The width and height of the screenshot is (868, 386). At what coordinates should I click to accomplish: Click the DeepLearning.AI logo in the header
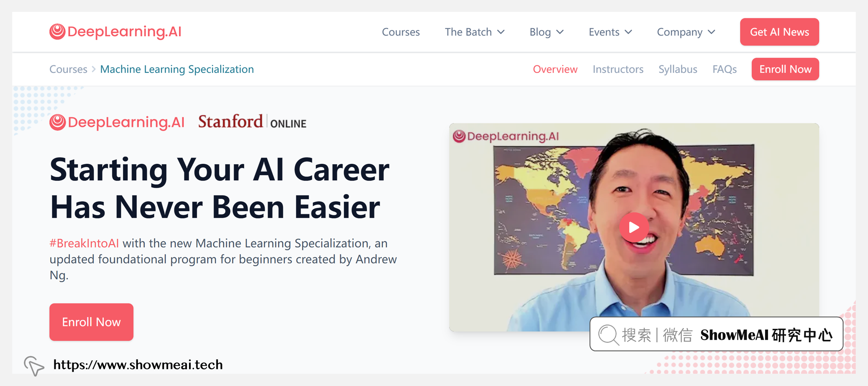click(x=115, y=31)
